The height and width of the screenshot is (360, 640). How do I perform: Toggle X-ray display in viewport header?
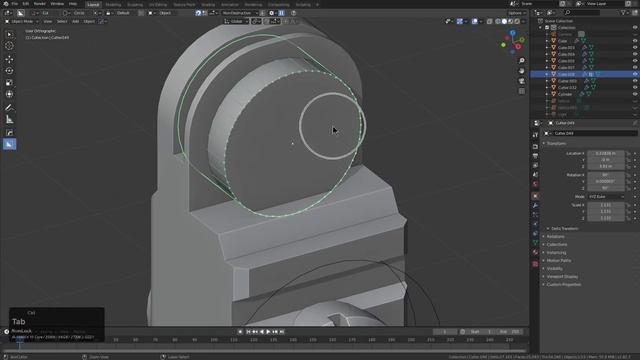click(489, 21)
